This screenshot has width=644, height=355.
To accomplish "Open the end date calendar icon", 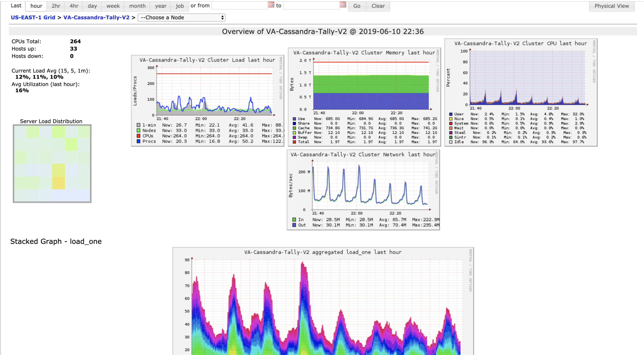I will (343, 5).
